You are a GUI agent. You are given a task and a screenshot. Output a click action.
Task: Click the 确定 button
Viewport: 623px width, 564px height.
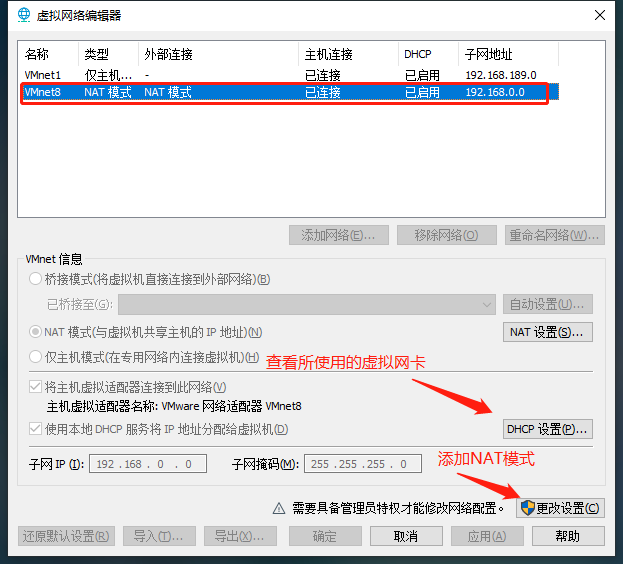point(325,536)
